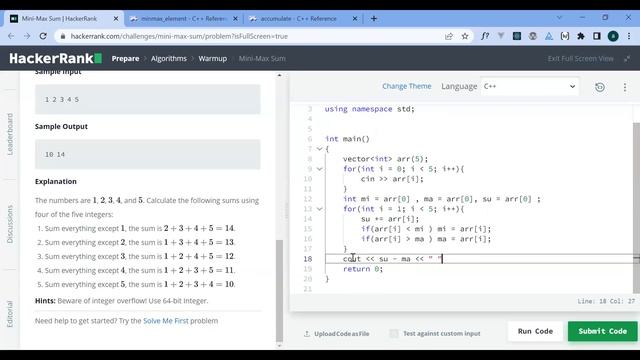Click the code editor vertical scrollbar
The image size is (640, 360).
tap(636, 207)
